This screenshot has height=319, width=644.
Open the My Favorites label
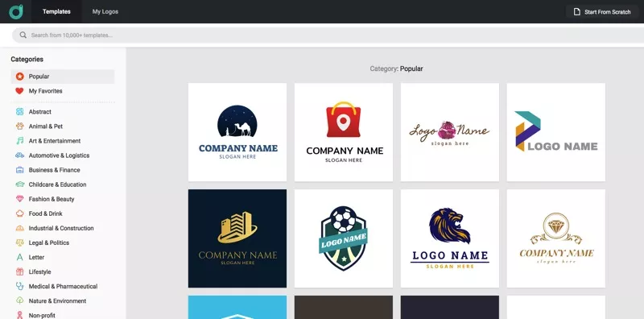[46, 91]
